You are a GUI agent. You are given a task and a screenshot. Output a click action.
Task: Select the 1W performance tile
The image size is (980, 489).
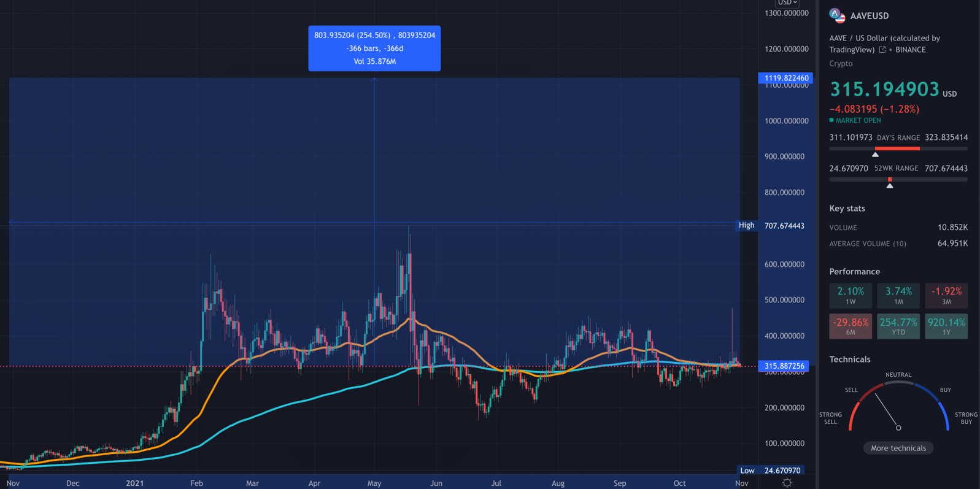(x=851, y=296)
